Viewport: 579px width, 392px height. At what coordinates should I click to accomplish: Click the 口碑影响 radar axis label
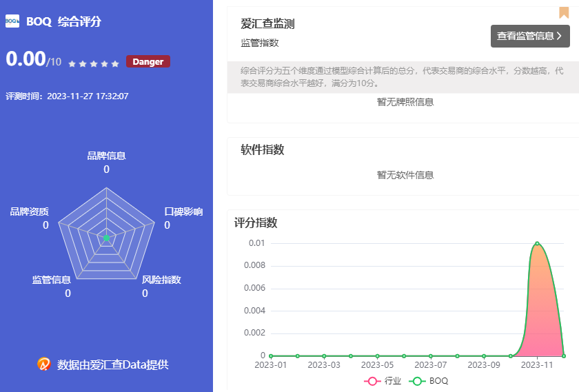[183, 212]
